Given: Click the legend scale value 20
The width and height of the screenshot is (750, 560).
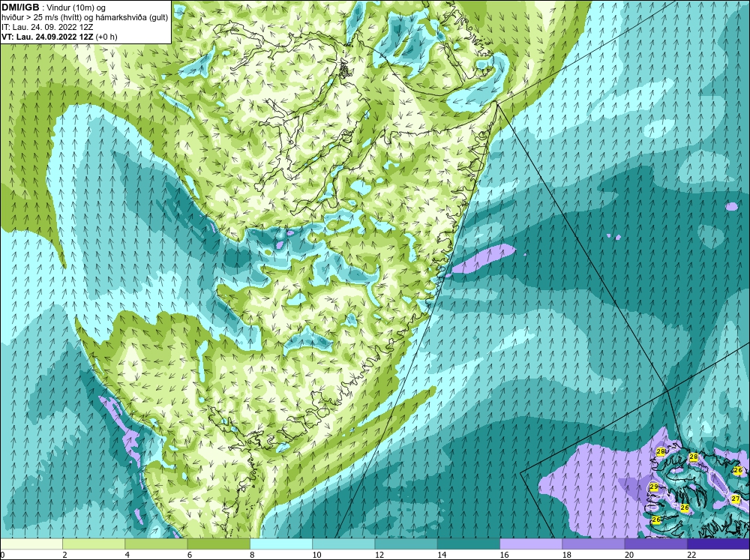Looking at the screenshot, I should pos(628,555).
